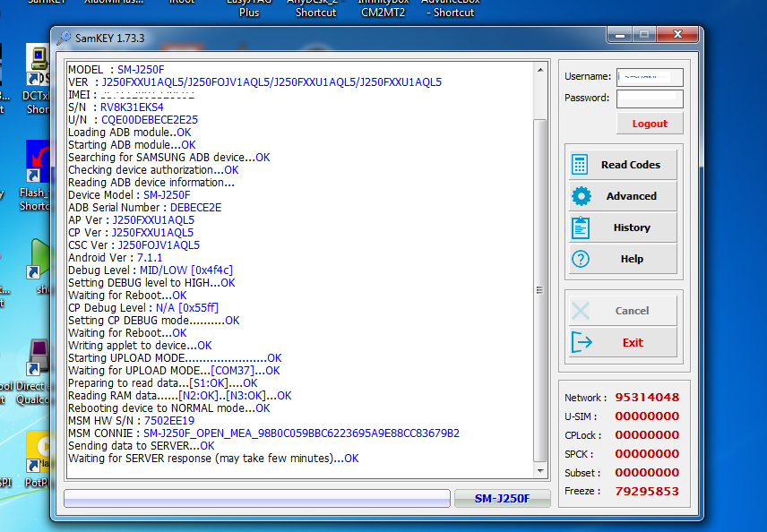Click the Waiting for SERVER response line
767x532 pixels.
pos(213,459)
